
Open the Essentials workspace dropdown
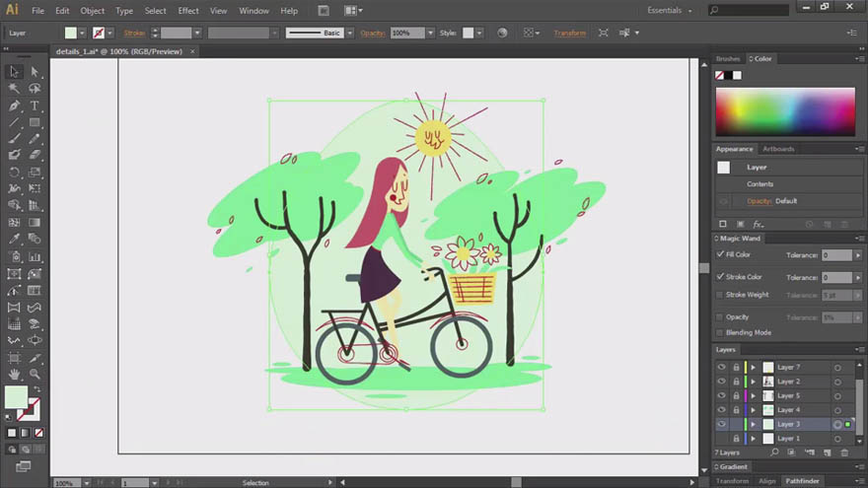pyautogui.click(x=670, y=11)
